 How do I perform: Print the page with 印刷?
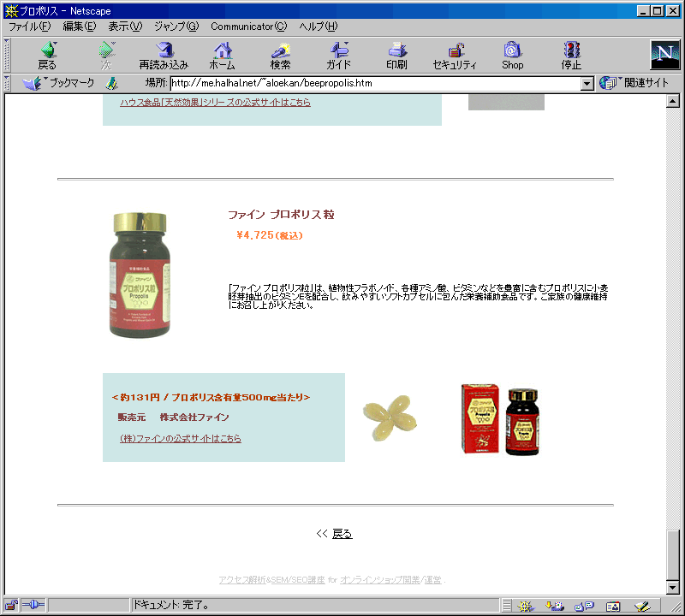396,56
